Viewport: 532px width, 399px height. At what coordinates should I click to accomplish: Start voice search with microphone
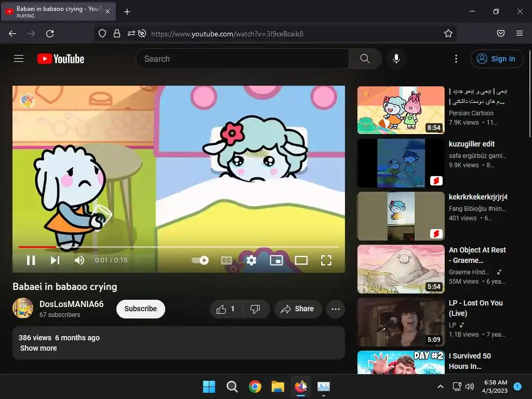396,59
